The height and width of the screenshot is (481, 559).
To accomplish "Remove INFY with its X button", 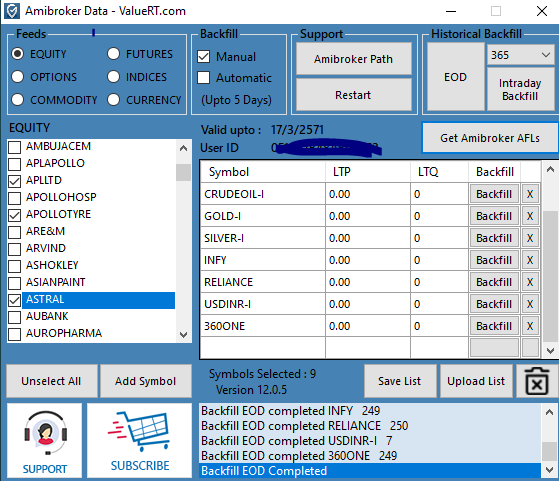I will (x=530, y=260).
